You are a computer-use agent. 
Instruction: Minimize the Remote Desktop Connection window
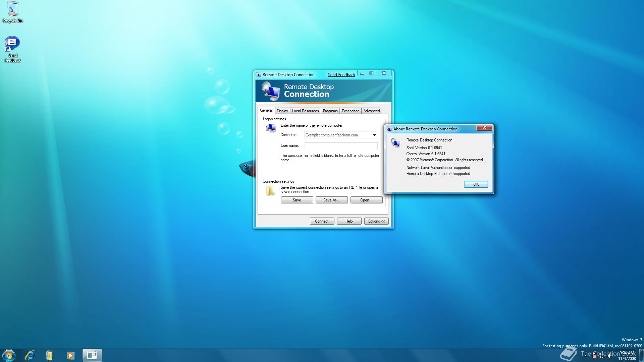pyautogui.click(x=362, y=73)
